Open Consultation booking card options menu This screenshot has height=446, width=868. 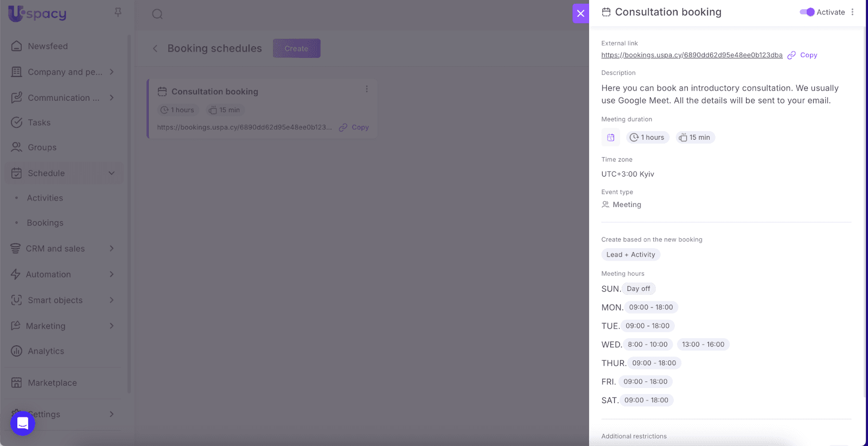click(367, 89)
